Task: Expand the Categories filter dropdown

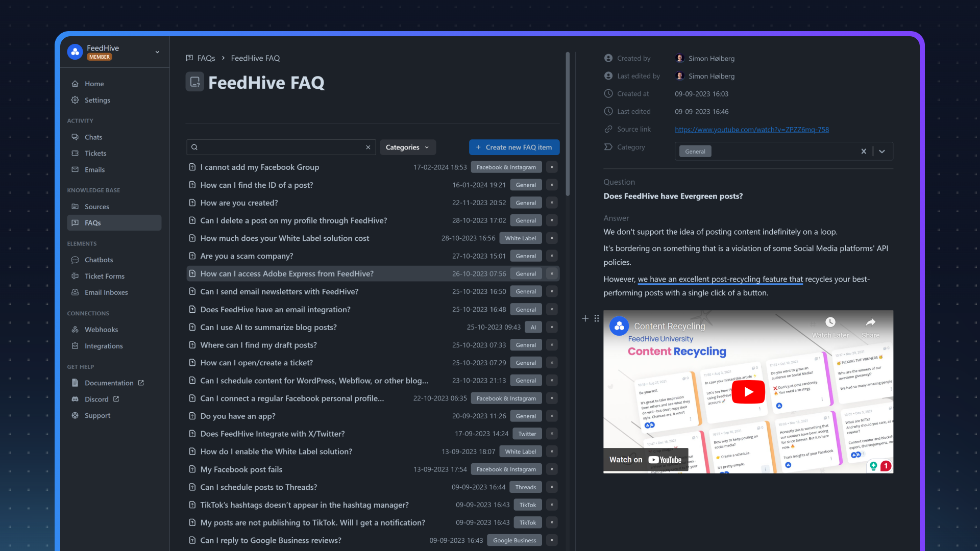Action: point(407,147)
